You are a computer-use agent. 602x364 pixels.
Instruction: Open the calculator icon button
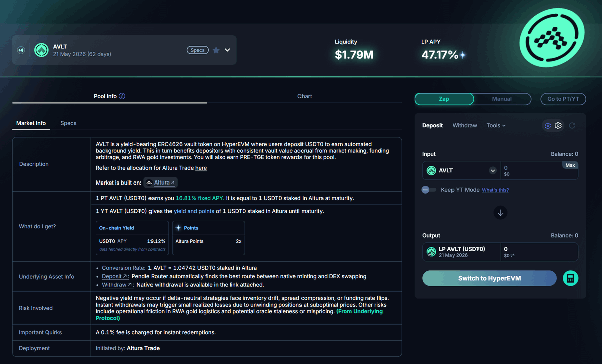pyautogui.click(x=570, y=278)
